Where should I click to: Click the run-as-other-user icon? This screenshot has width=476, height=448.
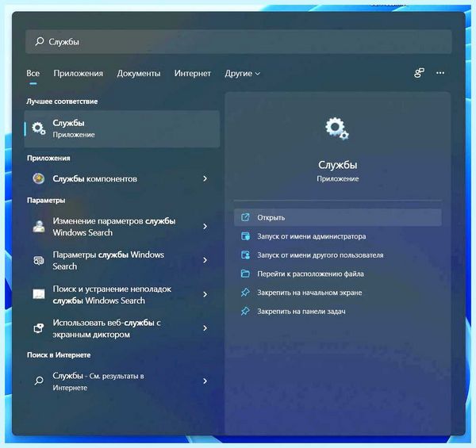245,255
